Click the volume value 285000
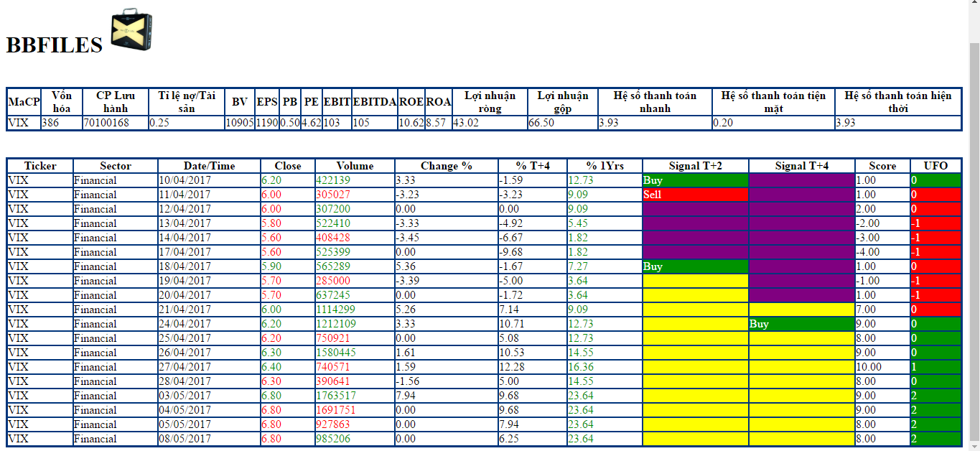 333,281
